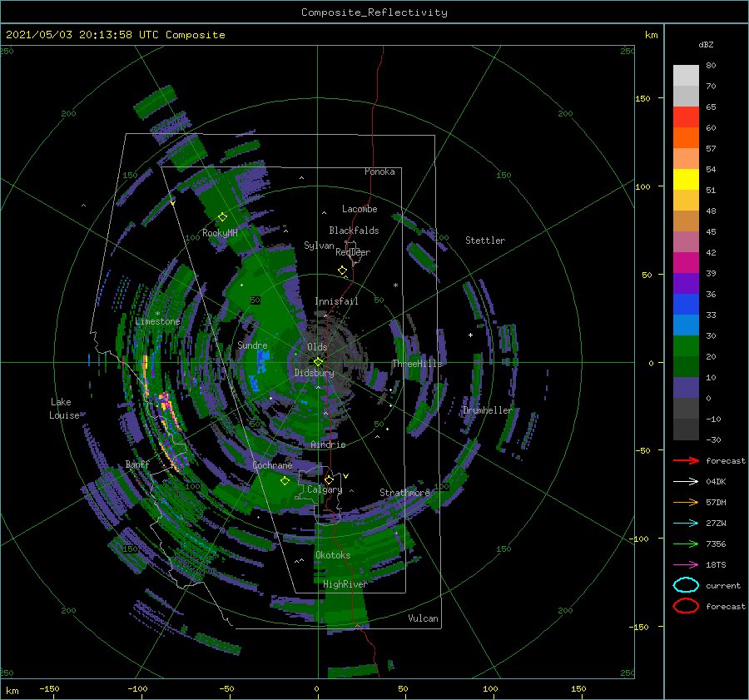
Task: Select the Cochrane label
Action: pyautogui.click(x=272, y=465)
